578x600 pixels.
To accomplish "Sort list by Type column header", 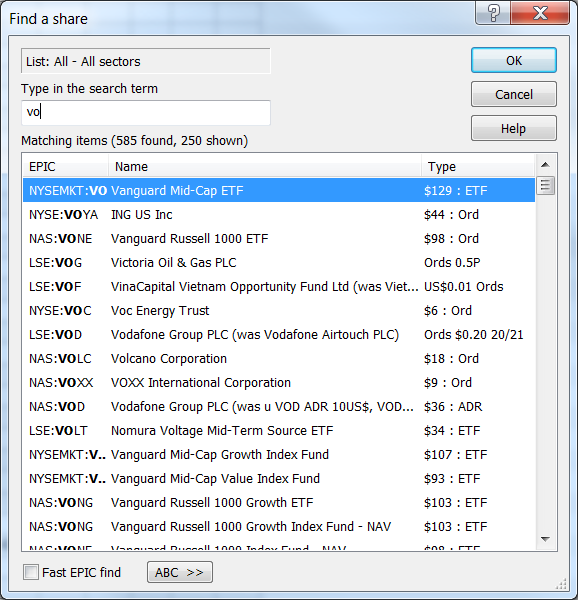I will (478, 166).
